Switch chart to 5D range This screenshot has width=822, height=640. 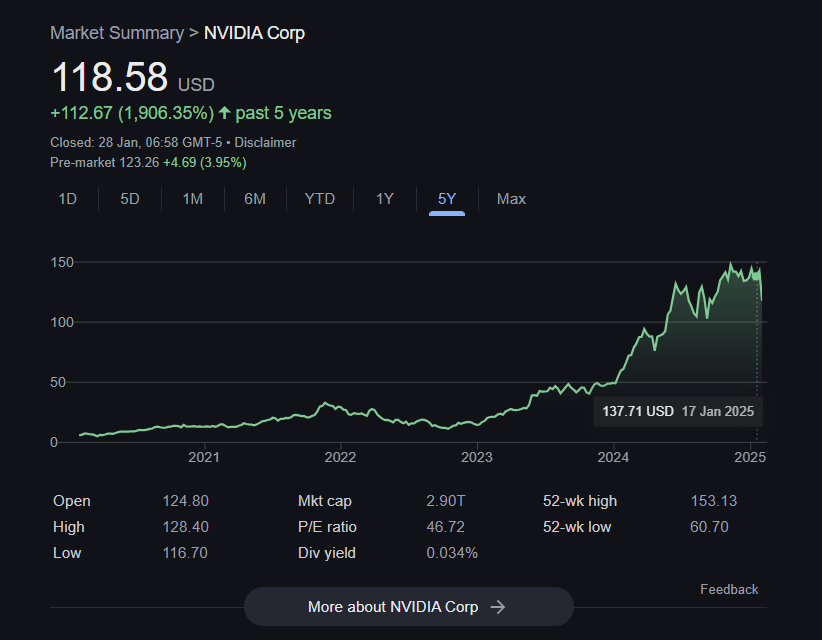coord(129,199)
